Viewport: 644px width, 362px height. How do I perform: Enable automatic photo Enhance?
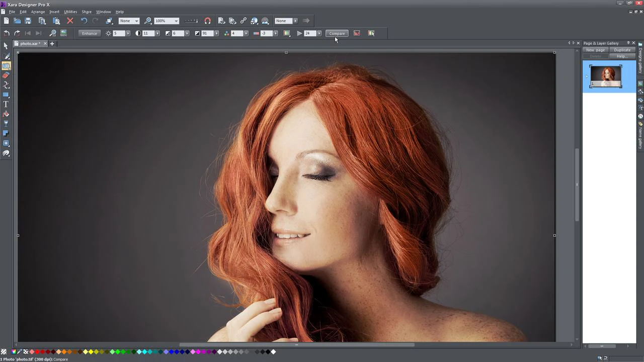[89, 33]
